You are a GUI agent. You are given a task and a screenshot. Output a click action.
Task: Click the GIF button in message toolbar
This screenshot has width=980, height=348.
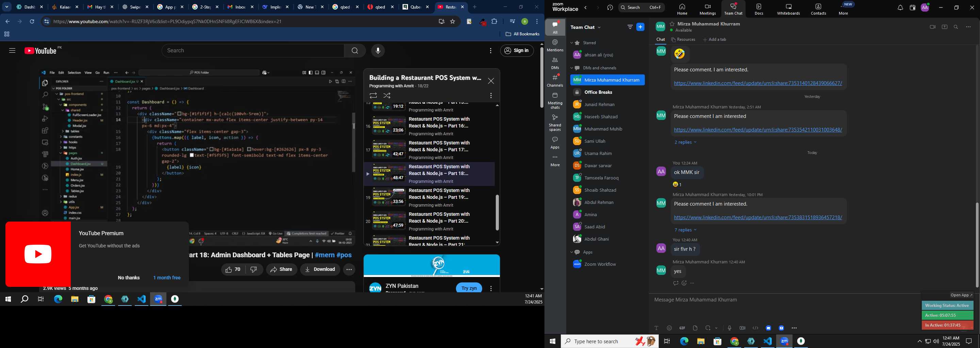(682, 328)
